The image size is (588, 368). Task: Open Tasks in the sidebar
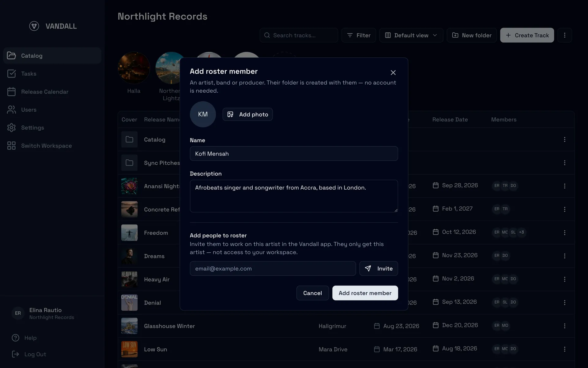(52, 74)
